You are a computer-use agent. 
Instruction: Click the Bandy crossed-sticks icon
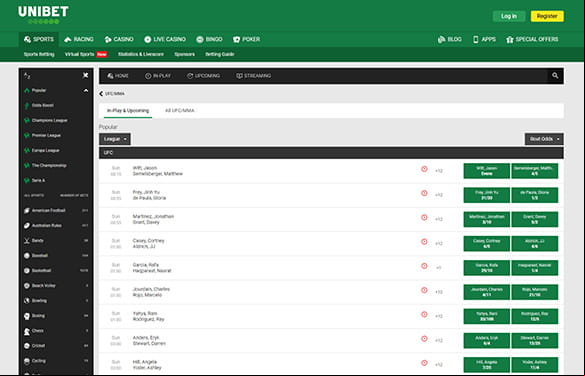[27, 241]
